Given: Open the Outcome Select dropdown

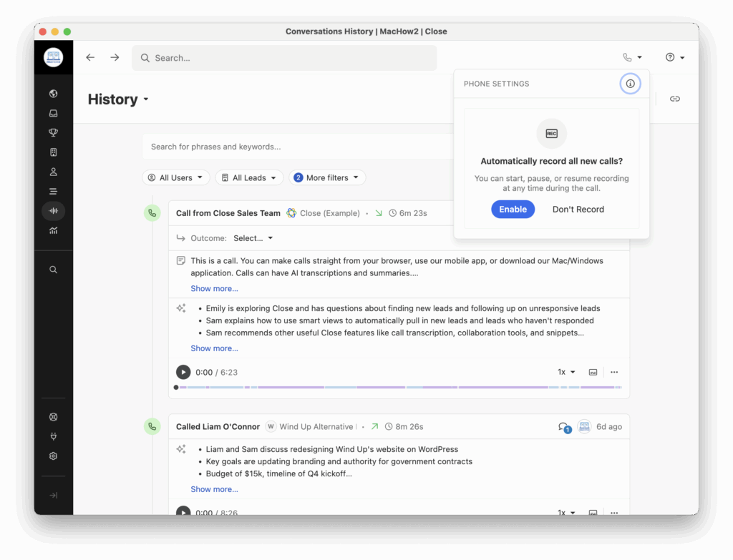Looking at the screenshot, I should point(253,238).
